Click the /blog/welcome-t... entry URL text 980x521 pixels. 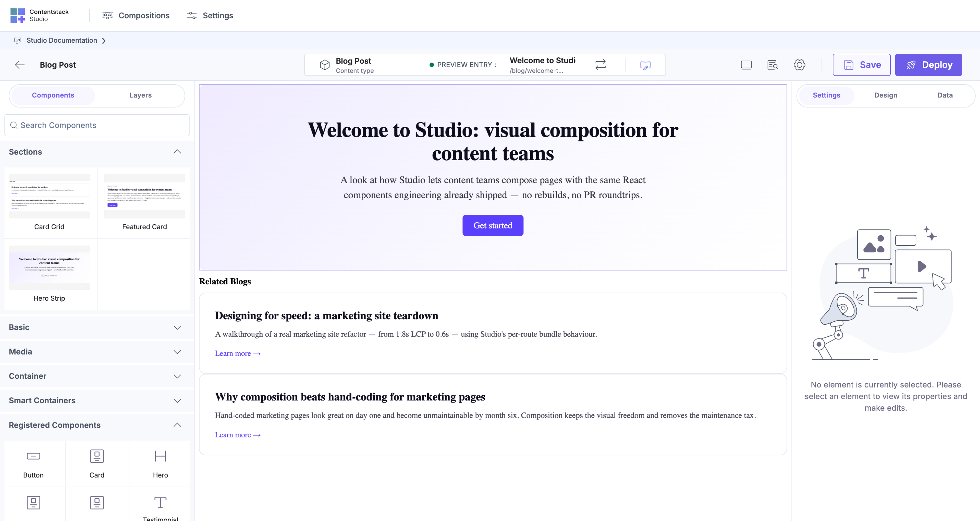(536, 71)
